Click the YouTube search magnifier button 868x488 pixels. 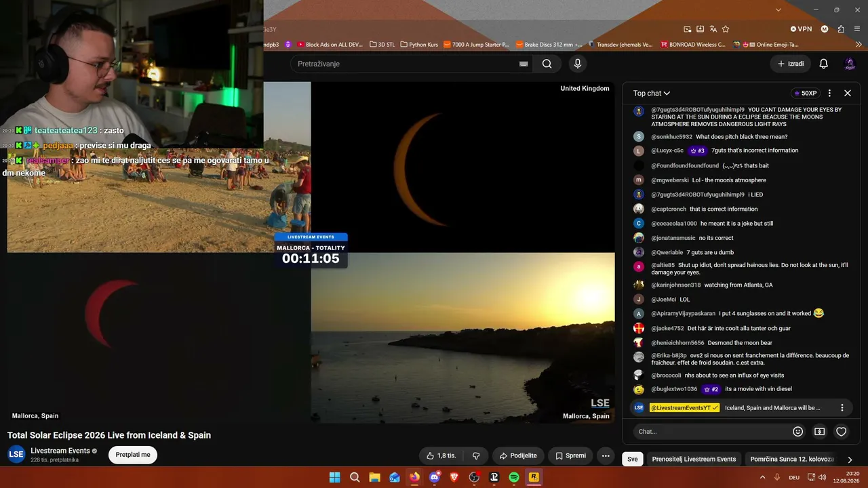coord(547,64)
